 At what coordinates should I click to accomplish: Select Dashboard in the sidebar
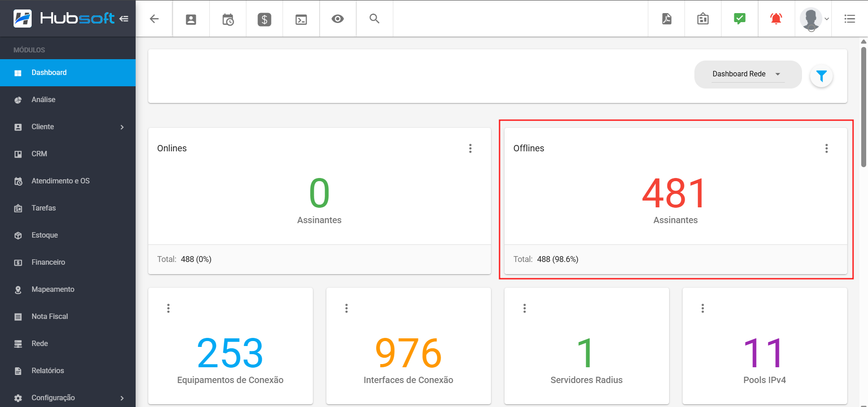tap(68, 73)
